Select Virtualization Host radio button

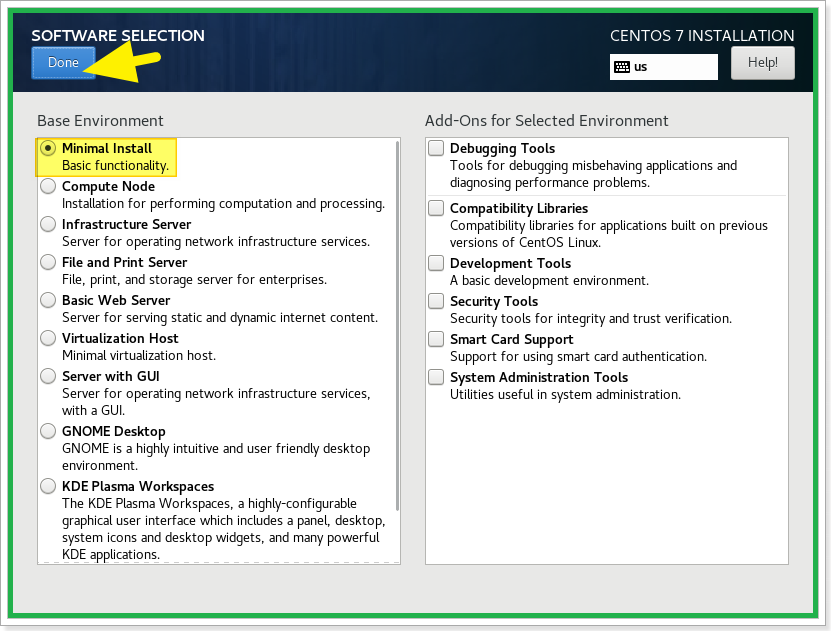(x=48, y=338)
